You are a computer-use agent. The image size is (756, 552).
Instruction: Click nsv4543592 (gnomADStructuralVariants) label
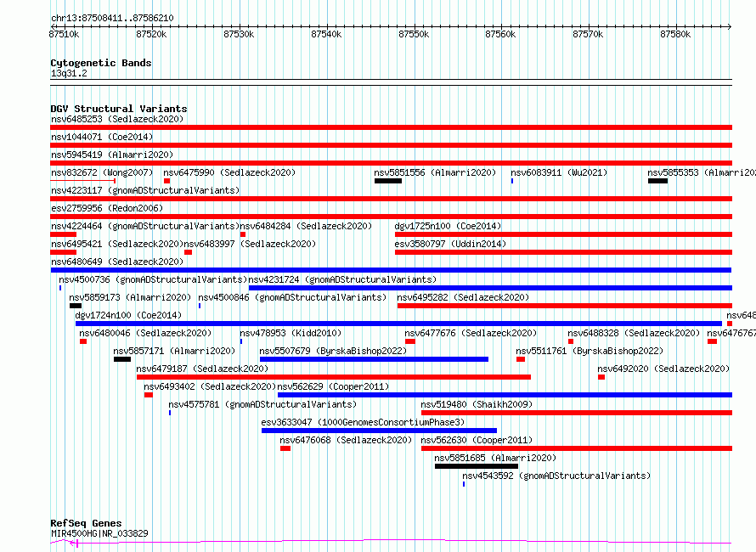(x=556, y=476)
